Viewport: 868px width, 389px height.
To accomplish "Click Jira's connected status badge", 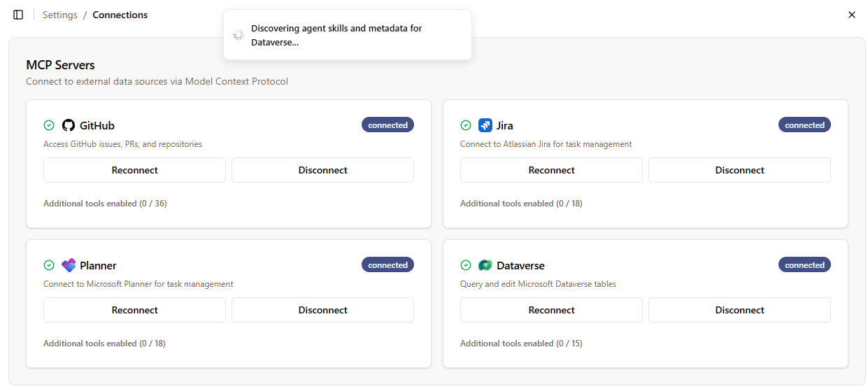I will click(x=804, y=125).
